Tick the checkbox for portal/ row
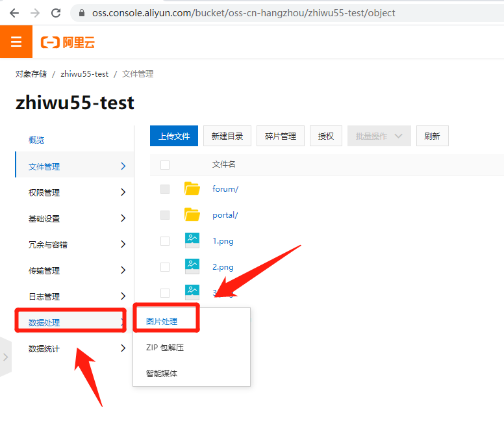 (x=165, y=215)
